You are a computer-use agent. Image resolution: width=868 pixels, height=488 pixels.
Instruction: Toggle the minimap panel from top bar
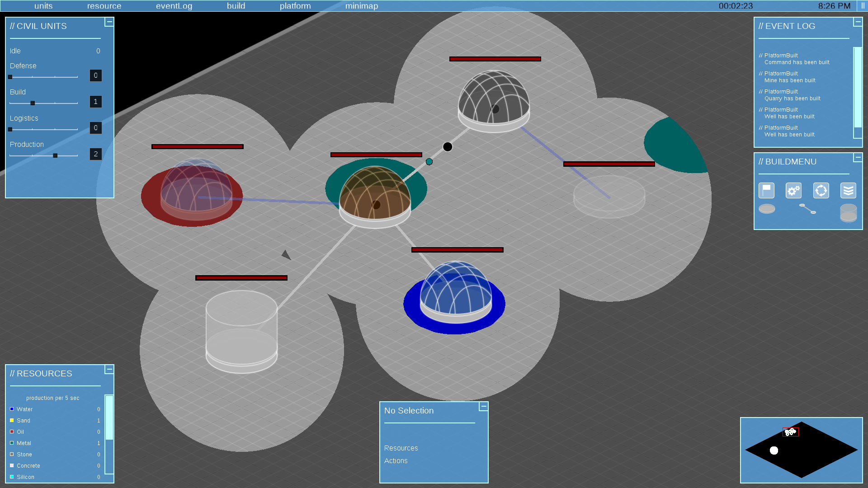coord(362,6)
